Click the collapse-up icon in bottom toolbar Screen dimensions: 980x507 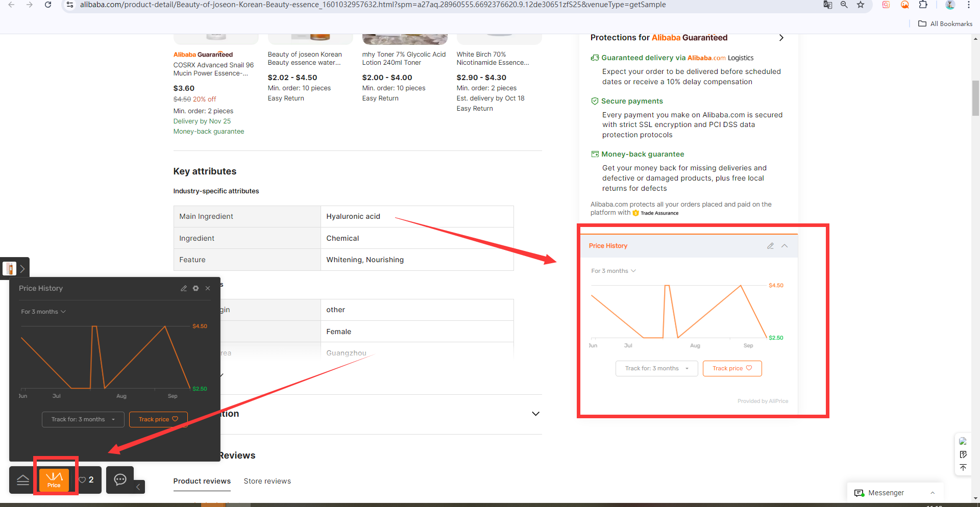click(23, 480)
